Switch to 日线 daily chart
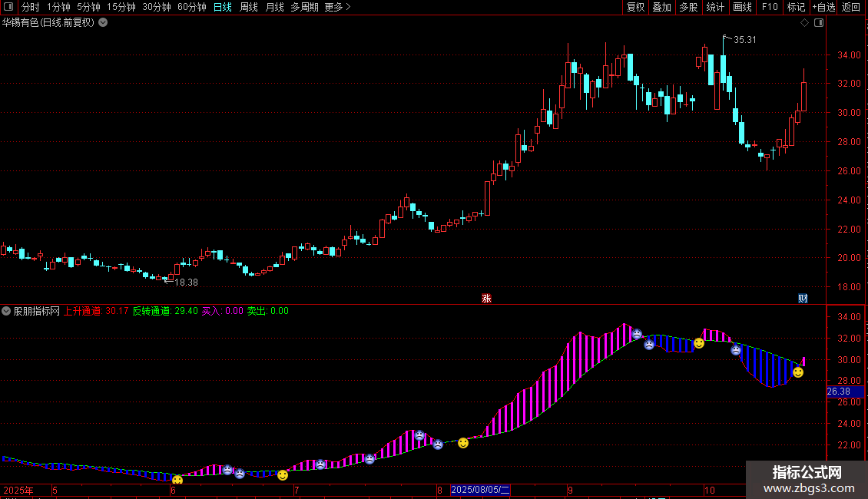The image size is (868, 499). [223, 7]
